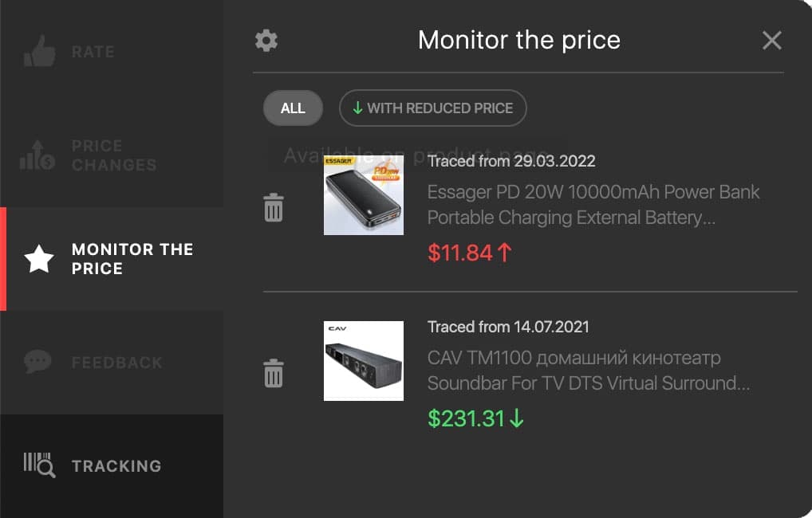
Task: Go to the Feedback section
Action: point(116,363)
